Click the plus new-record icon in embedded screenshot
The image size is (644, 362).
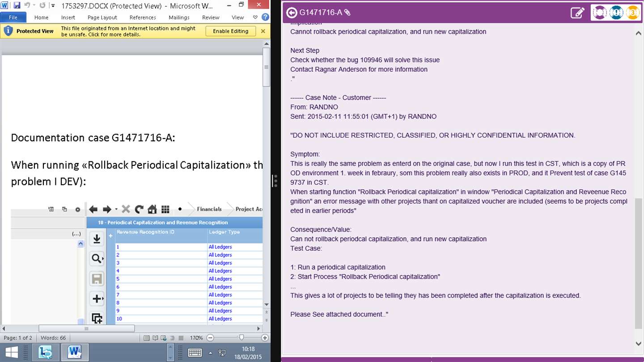point(97,299)
